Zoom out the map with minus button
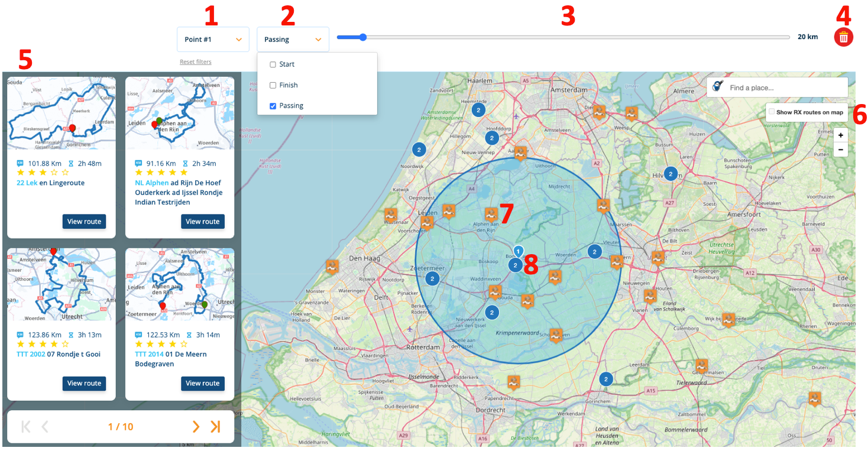The height and width of the screenshot is (451, 868). (x=841, y=150)
